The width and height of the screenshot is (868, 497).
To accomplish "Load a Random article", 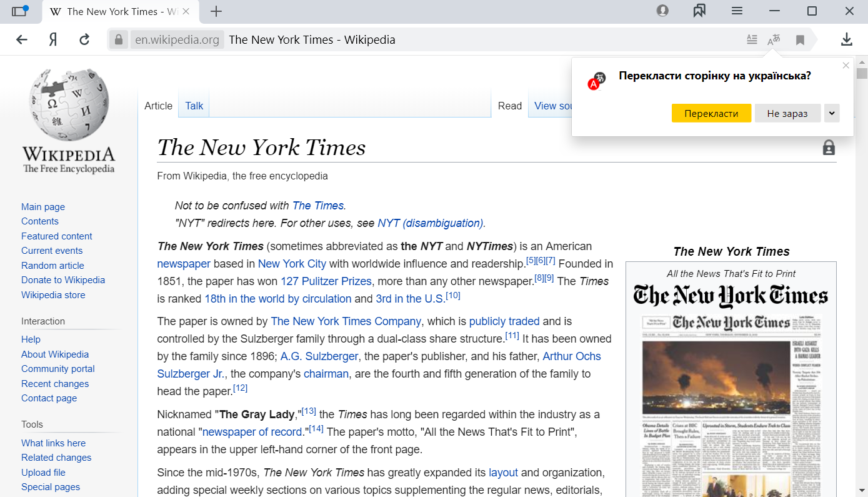I will pos(52,266).
